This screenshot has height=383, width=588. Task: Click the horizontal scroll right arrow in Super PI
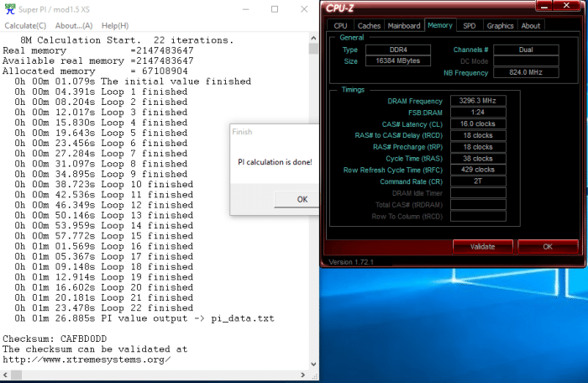(x=302, y=375)
